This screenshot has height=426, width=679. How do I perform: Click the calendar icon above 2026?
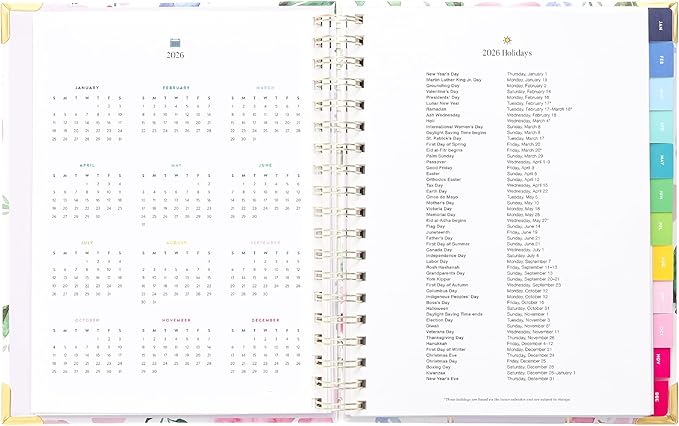pyautogui.click(x=175, y=42)
